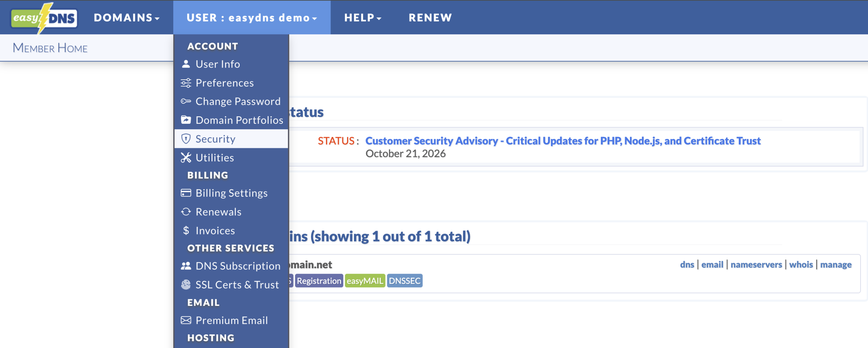Click the Renewals refresh icon
This screenshot has width=868, height=348.
[x=186, y=212]
